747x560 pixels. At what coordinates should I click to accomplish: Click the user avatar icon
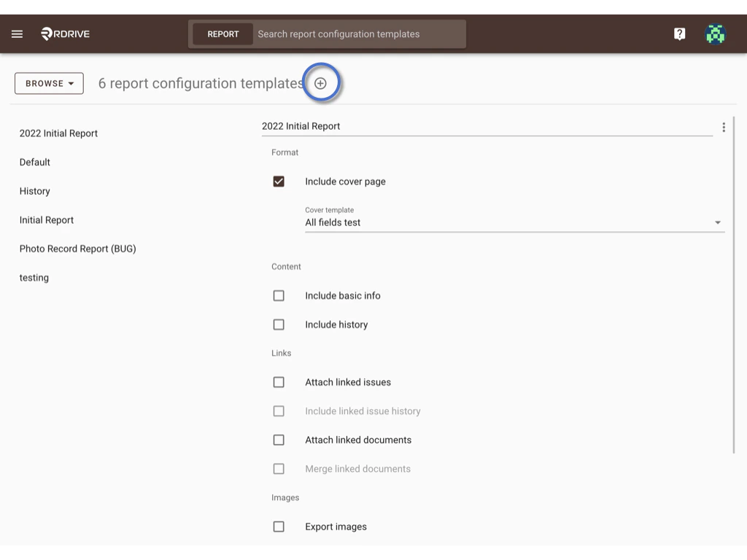tap(715, 34)
